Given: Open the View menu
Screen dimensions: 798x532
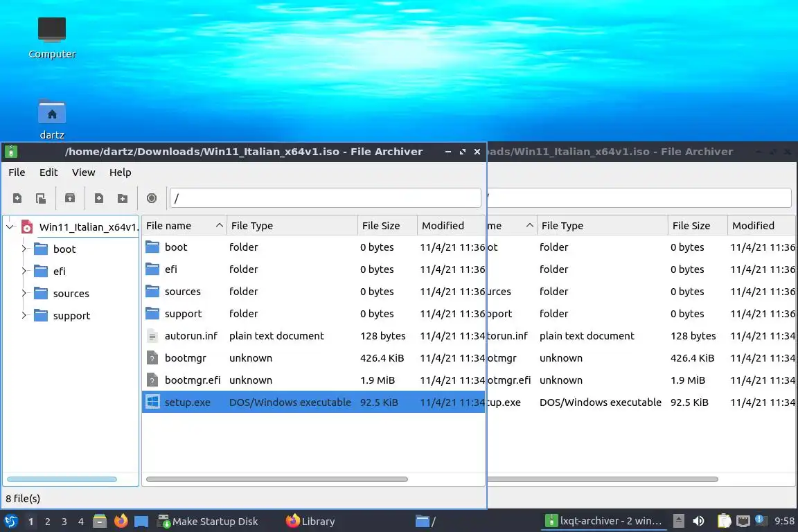Looking at the screenshot, I should coord(83,172).
